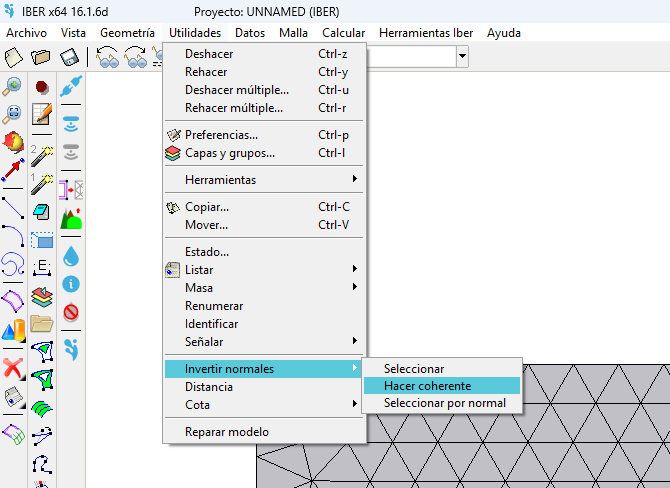Click the List entities document icon

click(13, 397)
